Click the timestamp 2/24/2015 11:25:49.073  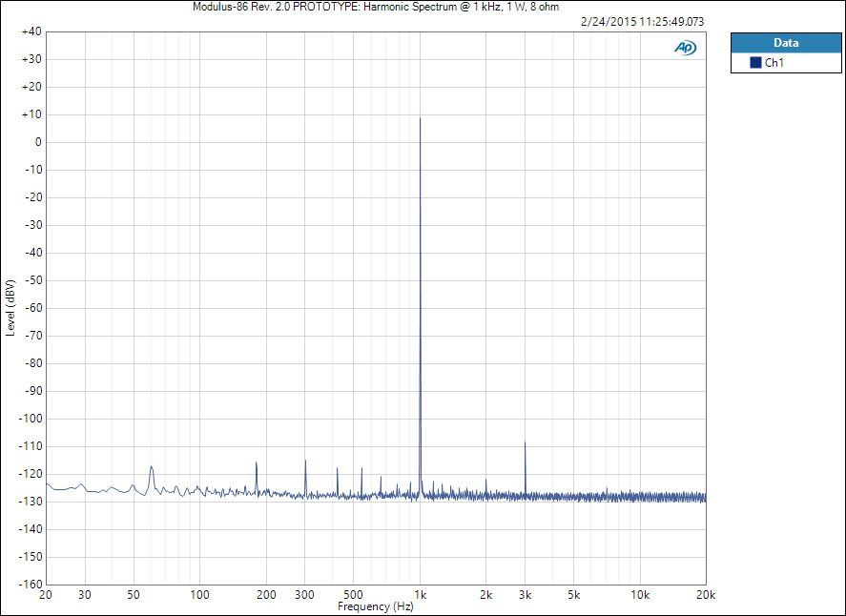point(643,22)
